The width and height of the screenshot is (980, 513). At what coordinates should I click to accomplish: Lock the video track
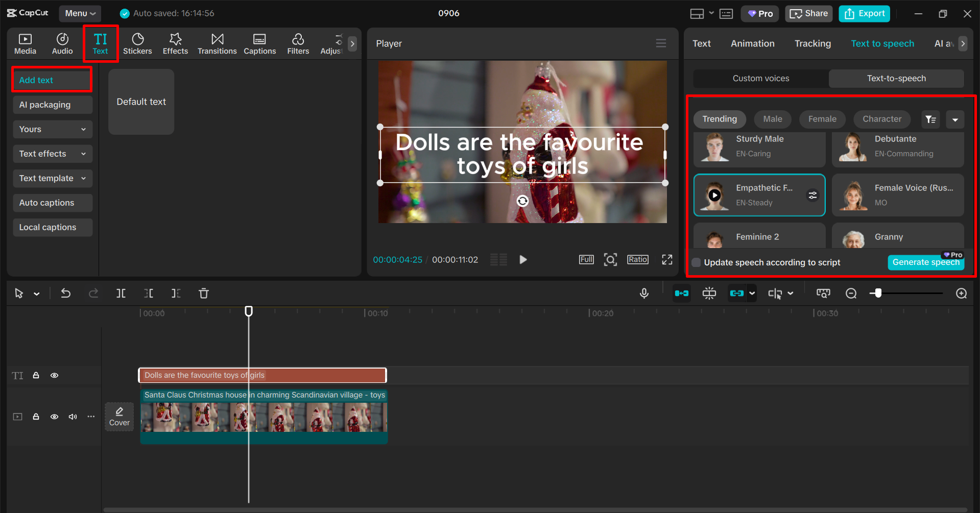click(36, 417)
